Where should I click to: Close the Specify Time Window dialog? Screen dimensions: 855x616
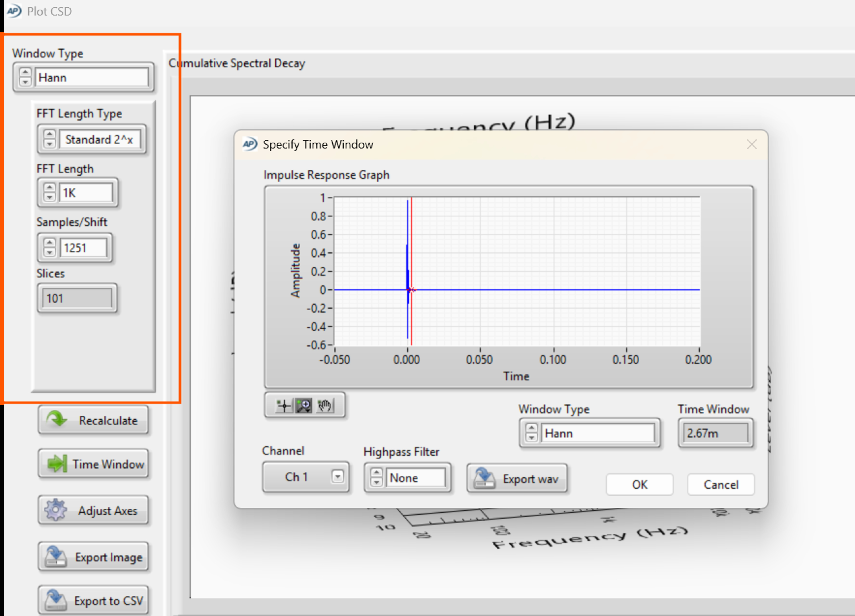click(x=752, y=144)
